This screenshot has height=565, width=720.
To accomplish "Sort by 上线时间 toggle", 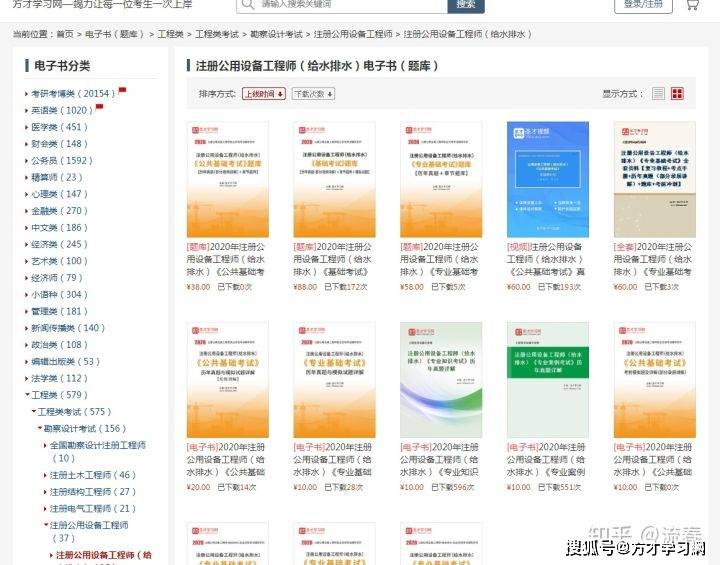I will click(263, 94).
